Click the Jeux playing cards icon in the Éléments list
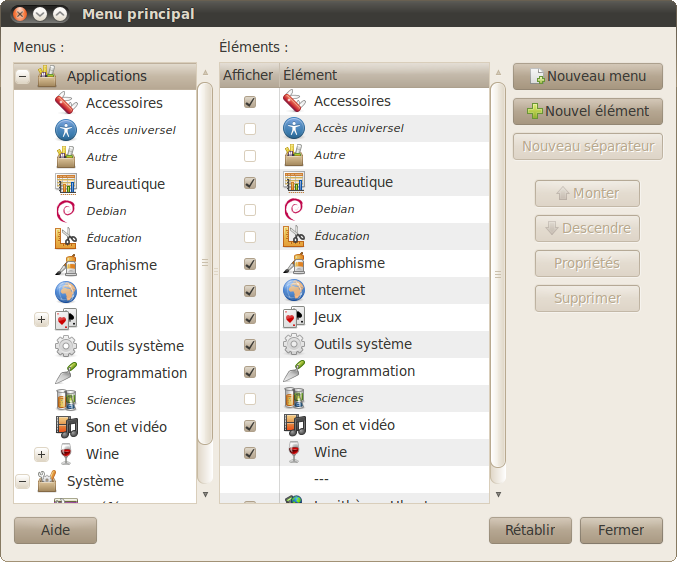 tap(294, 317)
